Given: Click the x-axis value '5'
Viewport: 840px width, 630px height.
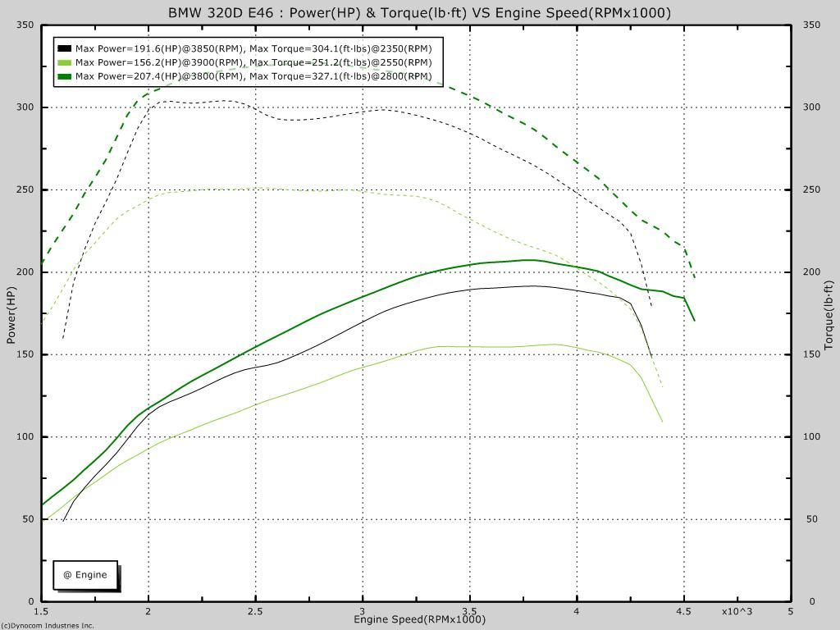Looking at the screenshot, I should coord(791,611).
